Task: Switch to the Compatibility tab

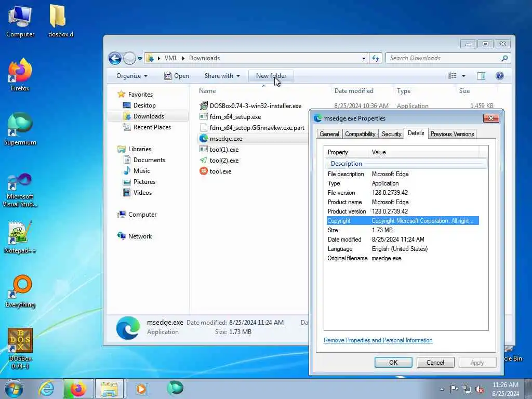Action: [x=360, y=134]
